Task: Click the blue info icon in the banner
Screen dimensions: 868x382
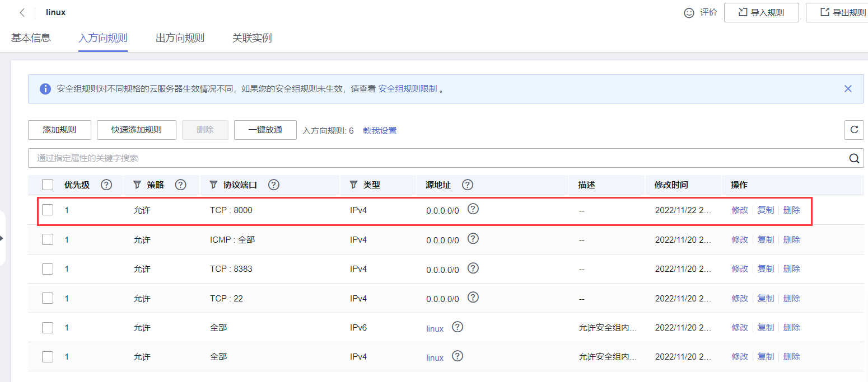Action: (45, 89)
